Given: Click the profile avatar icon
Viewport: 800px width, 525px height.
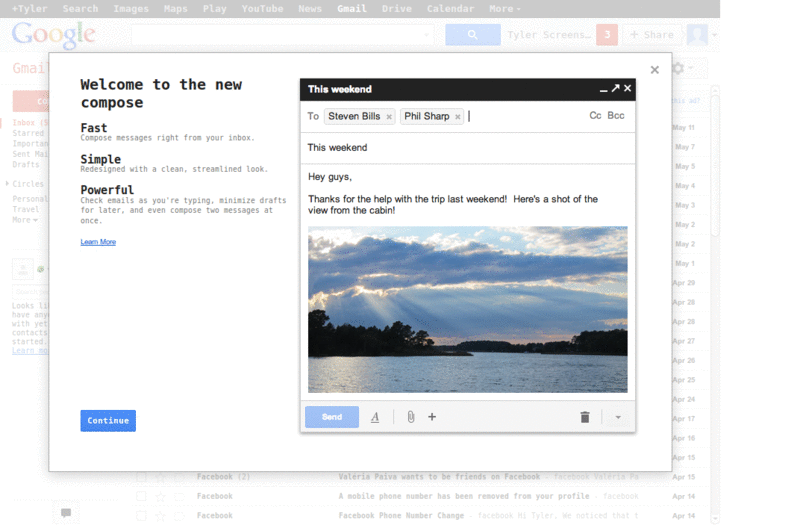Looking at the screenshot, I should tap(697, 35).
